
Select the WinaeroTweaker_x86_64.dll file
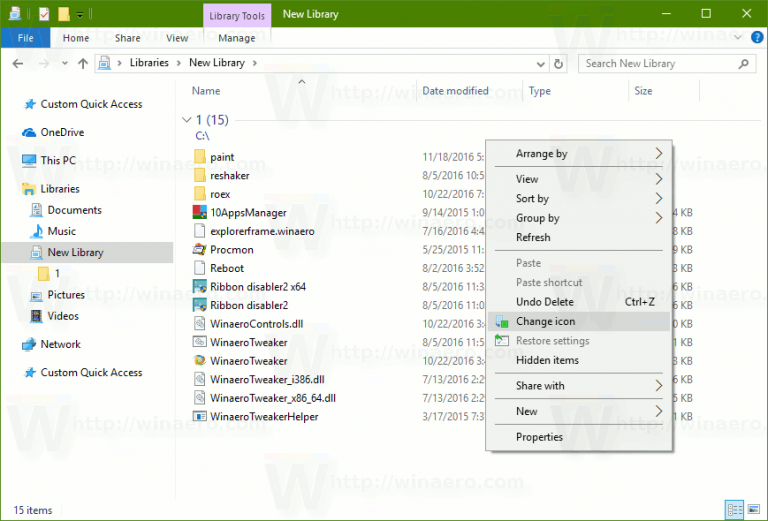point(264,398)
